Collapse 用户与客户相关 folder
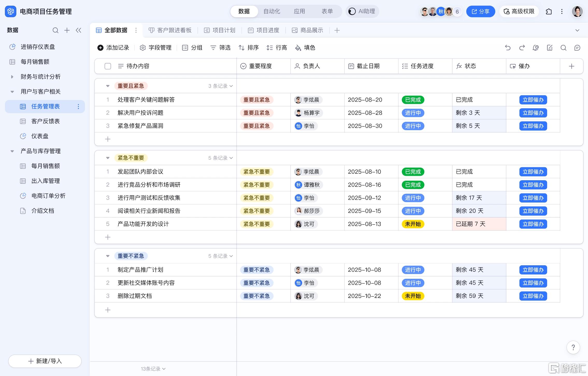The width and height of the screenshot is (588, 376). [12, 92]
